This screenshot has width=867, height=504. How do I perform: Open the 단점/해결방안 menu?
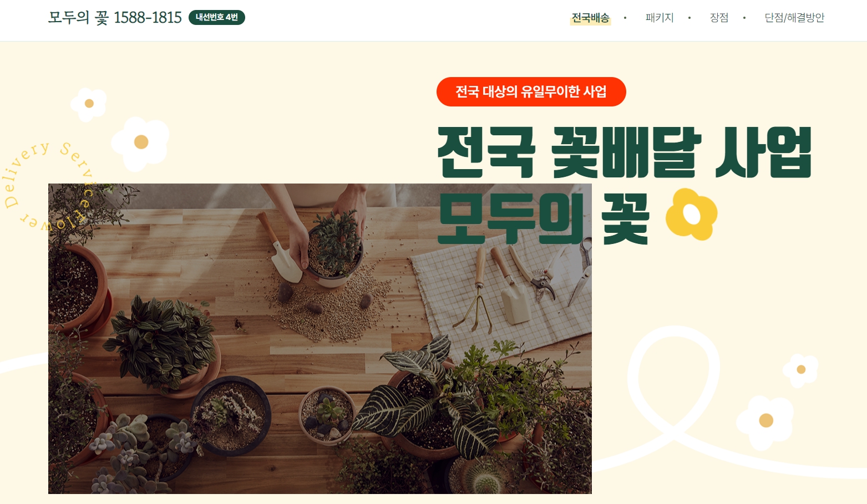pyautogui.click(x=794, y=18)
